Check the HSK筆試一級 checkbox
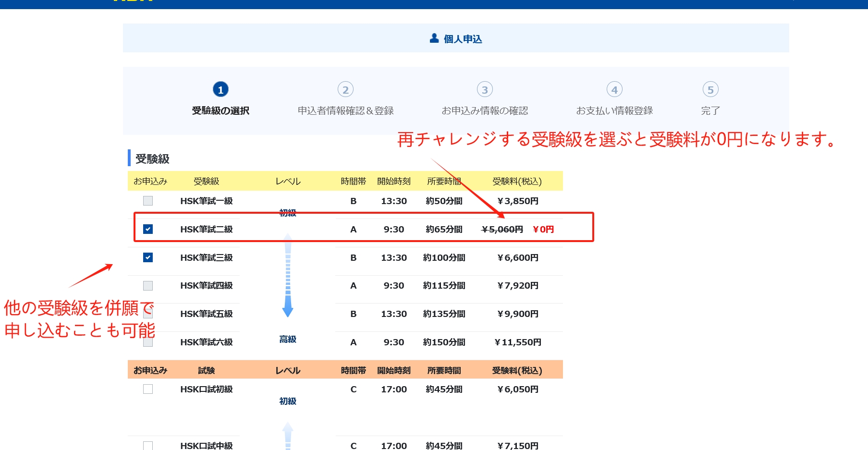This screenshot has height=450, width=868. click(x=148, y=201)
